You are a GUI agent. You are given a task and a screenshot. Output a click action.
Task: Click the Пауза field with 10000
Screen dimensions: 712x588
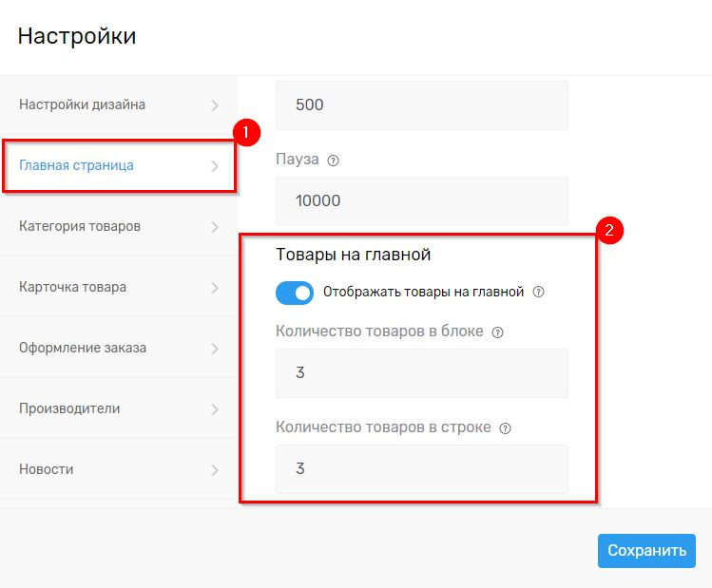421,201
